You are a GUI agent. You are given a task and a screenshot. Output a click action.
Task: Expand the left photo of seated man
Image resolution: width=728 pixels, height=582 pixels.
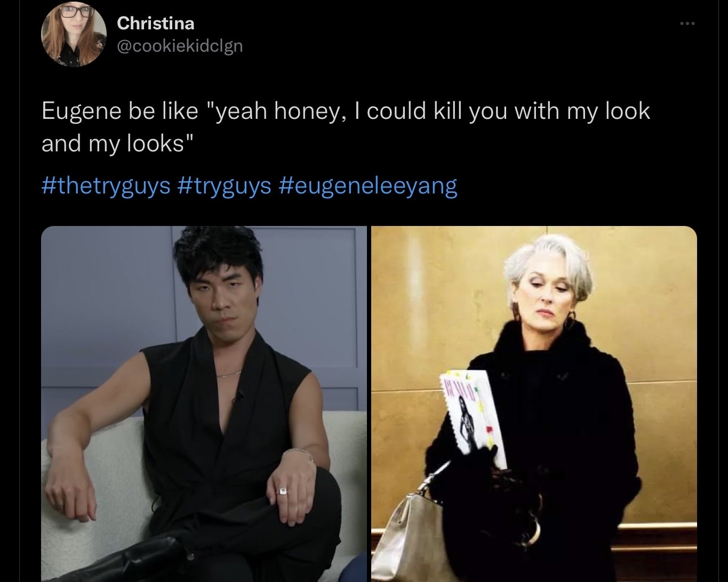pyautogui.click(x=204, y=403)
